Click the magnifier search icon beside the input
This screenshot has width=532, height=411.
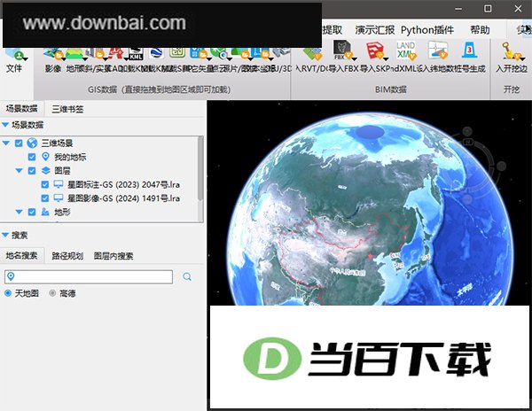[x=187, y=277]
